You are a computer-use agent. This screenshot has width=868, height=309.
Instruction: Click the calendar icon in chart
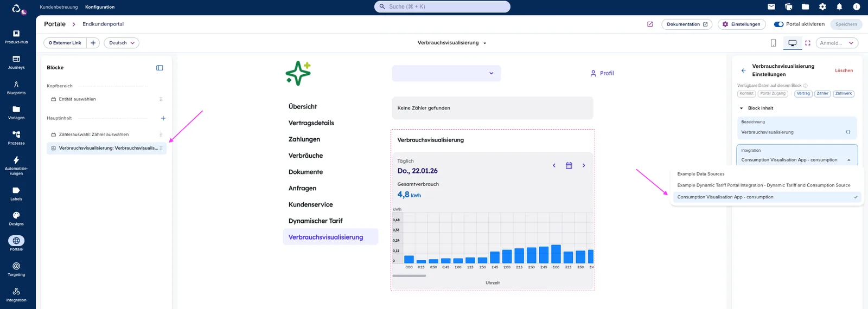pos(569,165)
